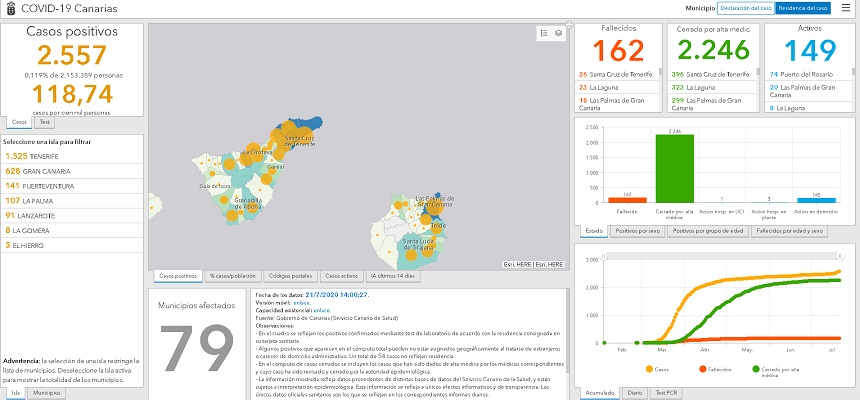
Task: Click the expand icon at map corner
Action: click(x=568, y=23)
